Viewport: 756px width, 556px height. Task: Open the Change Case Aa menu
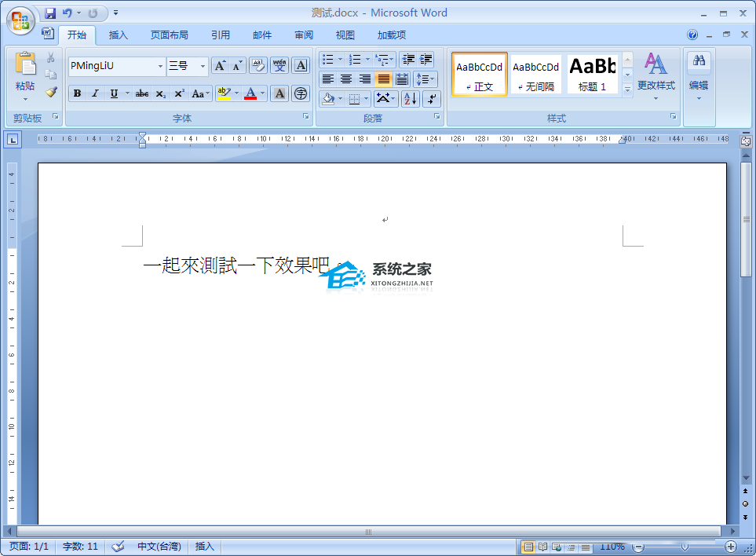pos(200,93)
